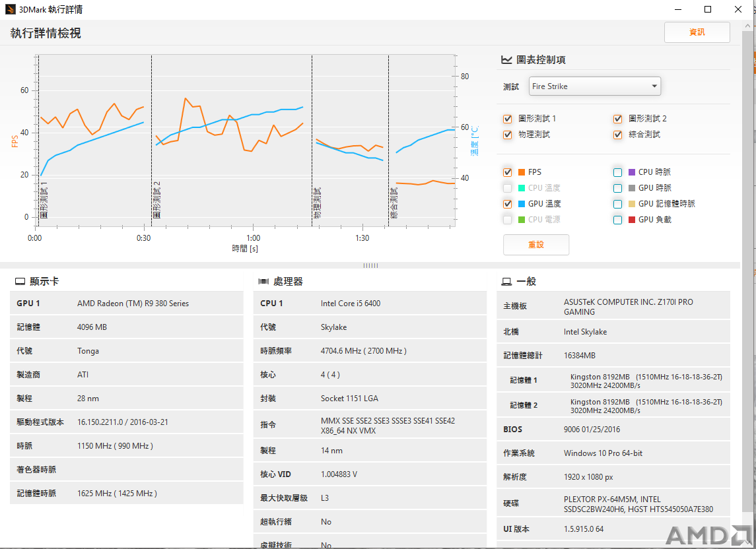The height and width of the screenshot is (549, 756).
Task: Click the BIOS 9006 01/25/2016 value
Action: 592,429
